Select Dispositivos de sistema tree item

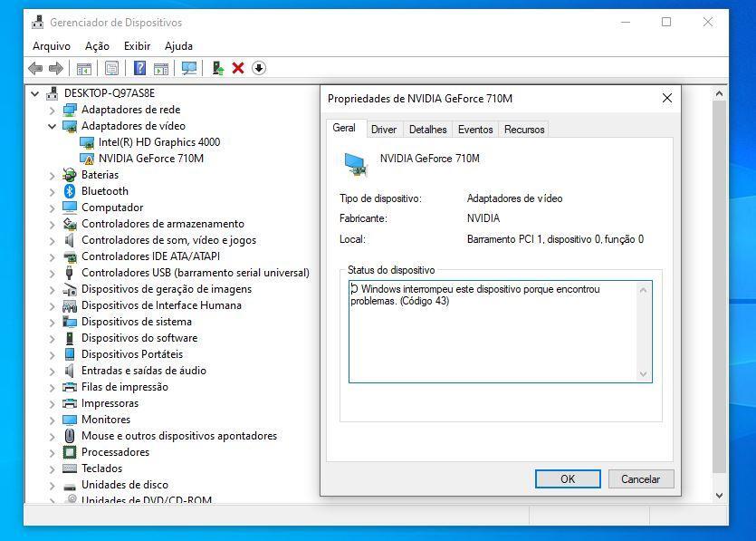pos(137,322)
